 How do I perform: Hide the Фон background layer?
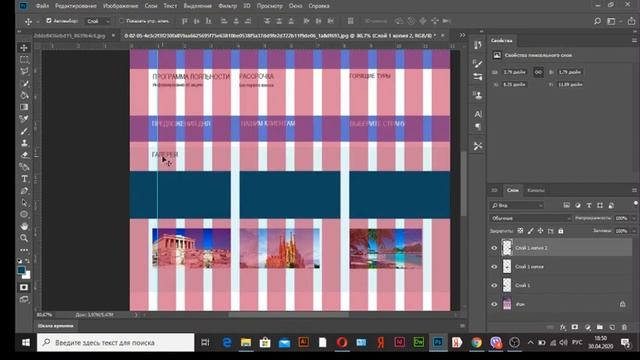click(494, 304)
